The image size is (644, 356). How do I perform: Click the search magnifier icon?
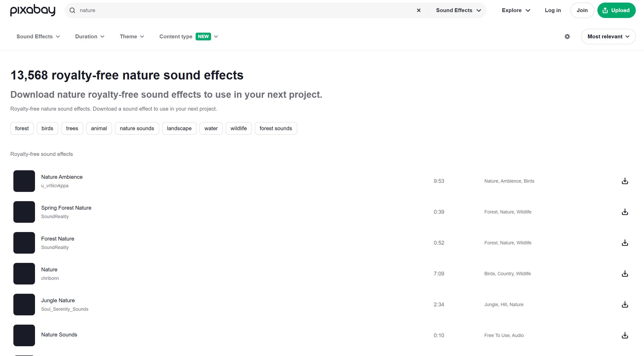(72, 10)
